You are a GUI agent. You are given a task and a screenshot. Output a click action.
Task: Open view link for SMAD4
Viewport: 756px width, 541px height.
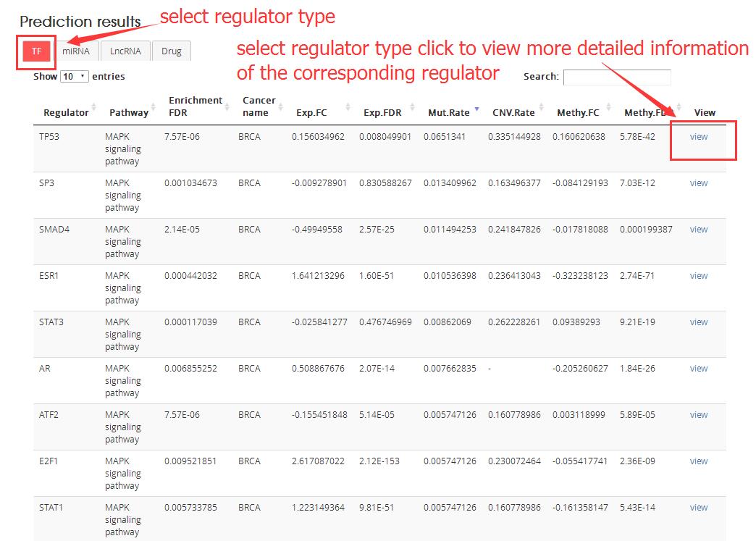(x=699, y=230)
